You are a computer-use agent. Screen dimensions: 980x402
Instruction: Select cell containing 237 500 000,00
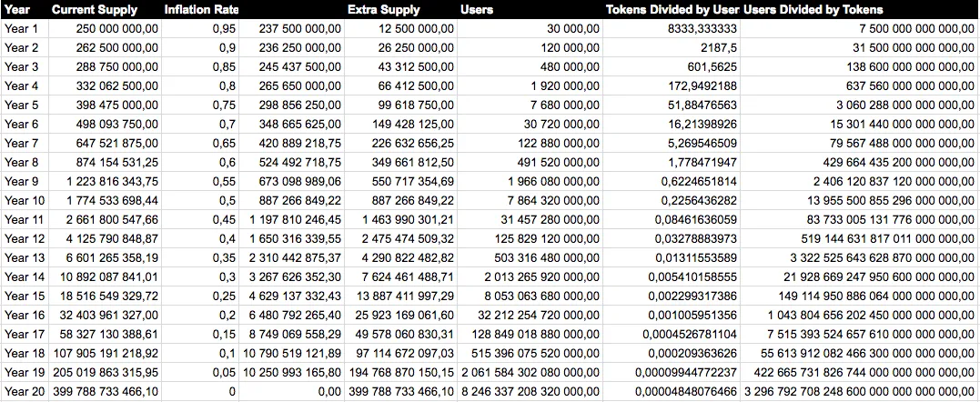(291, 29)
